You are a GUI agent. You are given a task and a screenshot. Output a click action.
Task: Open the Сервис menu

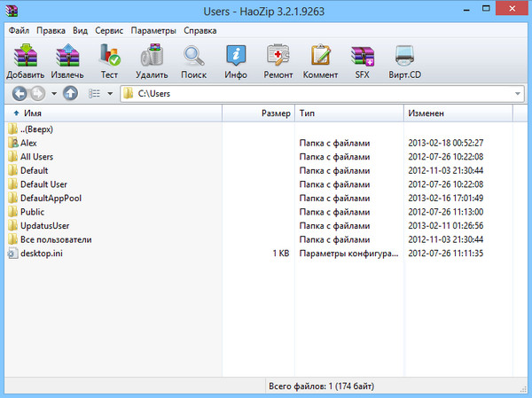tap(109, 30)
